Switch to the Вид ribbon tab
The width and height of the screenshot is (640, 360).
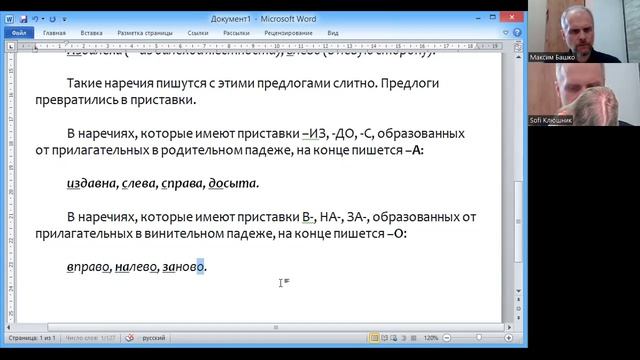tap(333, 33)
